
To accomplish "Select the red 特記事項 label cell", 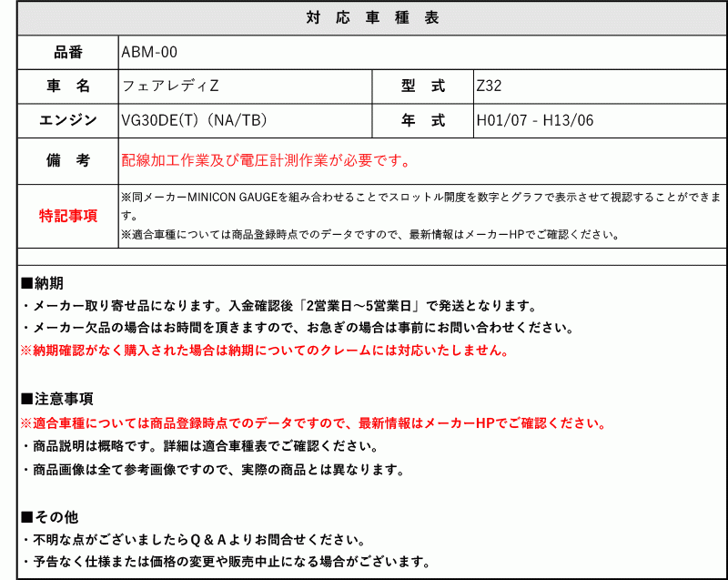I will click(65, 214).
